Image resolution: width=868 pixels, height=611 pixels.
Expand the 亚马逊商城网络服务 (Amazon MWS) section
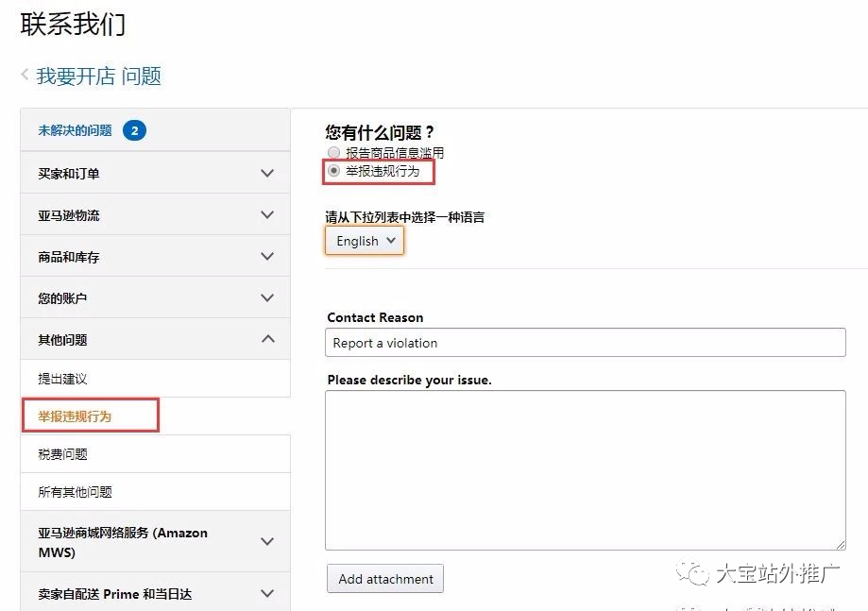tap(267, 542)
